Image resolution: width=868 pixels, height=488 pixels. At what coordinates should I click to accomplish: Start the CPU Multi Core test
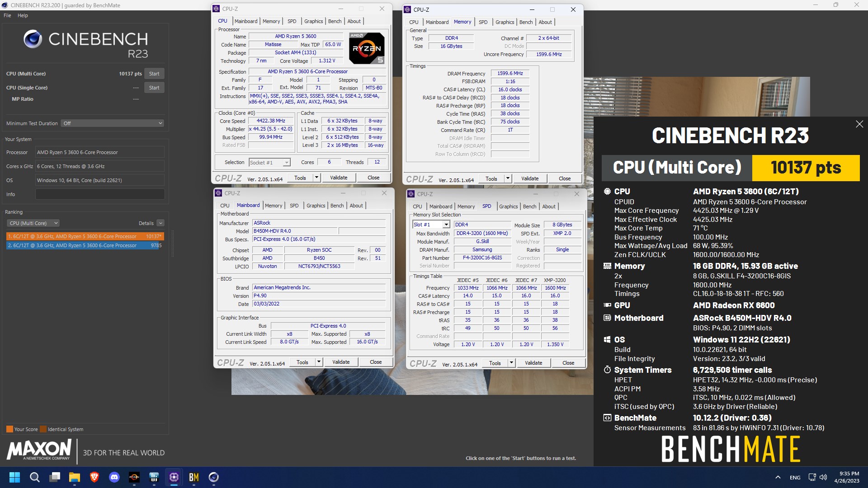tap(154, 74)
